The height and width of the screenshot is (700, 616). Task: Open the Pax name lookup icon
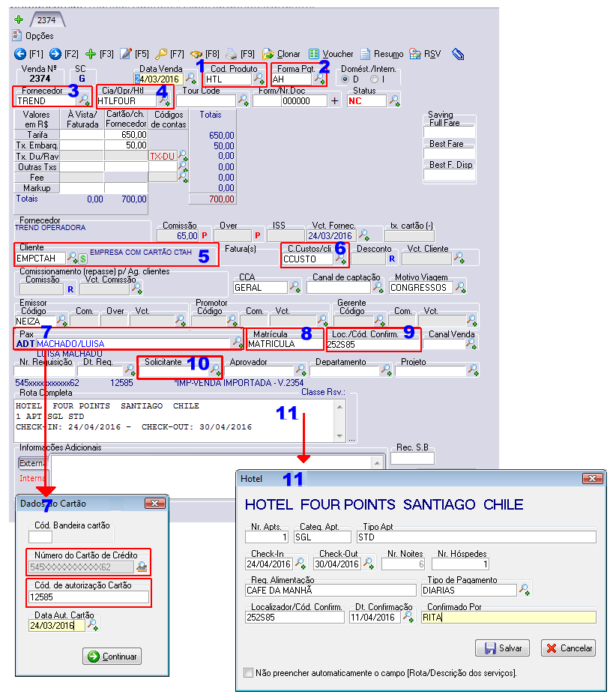[238, 343]
